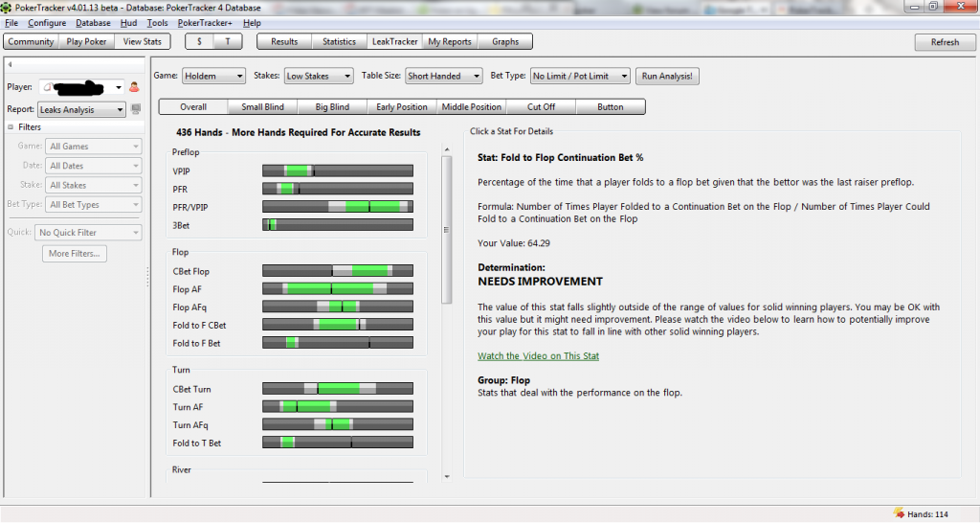
Task: Open the Table Size Short Handed dropdown
Action: [x=444, y=76]
